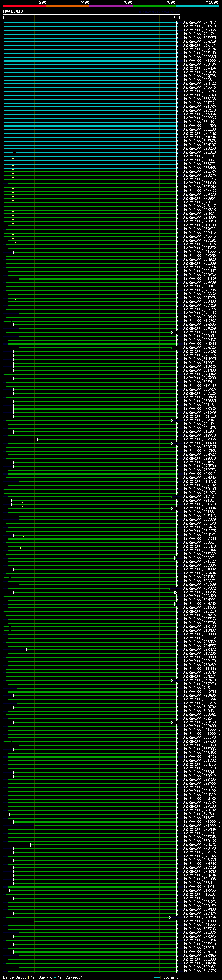The image size is (222, 980).
Task: Open hit UniRef100_Q3ACZ5
Action: (x=199, y=347)
